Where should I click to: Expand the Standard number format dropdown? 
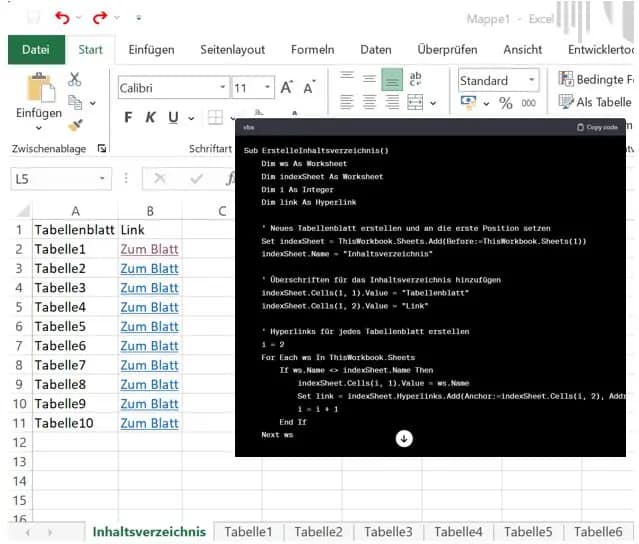coord(531,80)
